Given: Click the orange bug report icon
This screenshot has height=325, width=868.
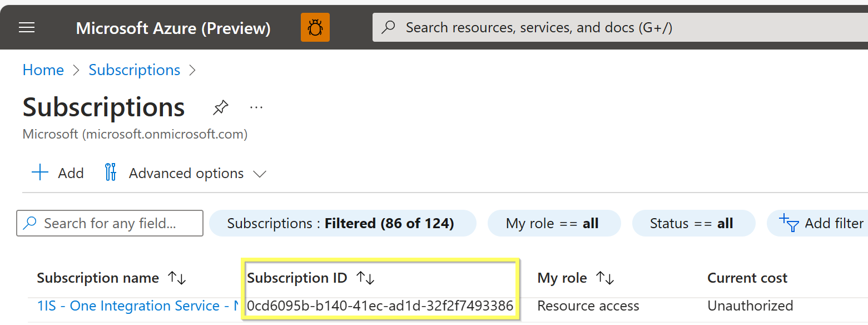Looking at the screenshot, I should click(315, 27).
